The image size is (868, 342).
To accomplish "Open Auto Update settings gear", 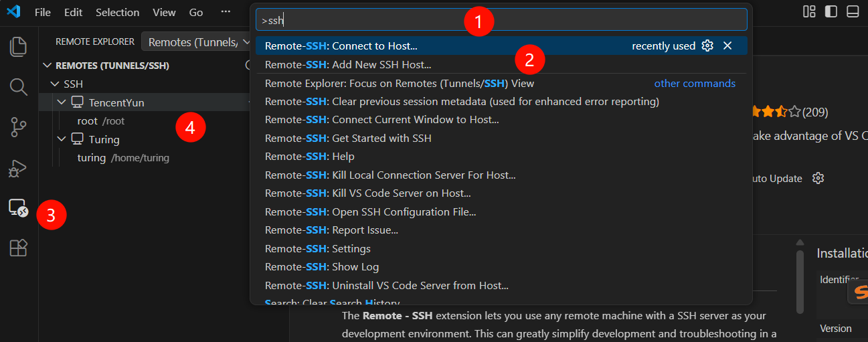I will click(818, 178).
